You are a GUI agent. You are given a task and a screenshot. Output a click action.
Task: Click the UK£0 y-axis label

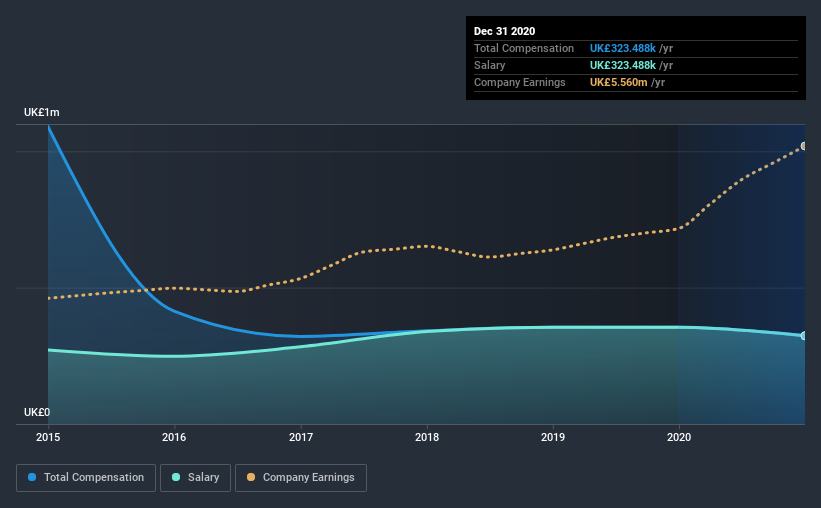coord(37,412)
